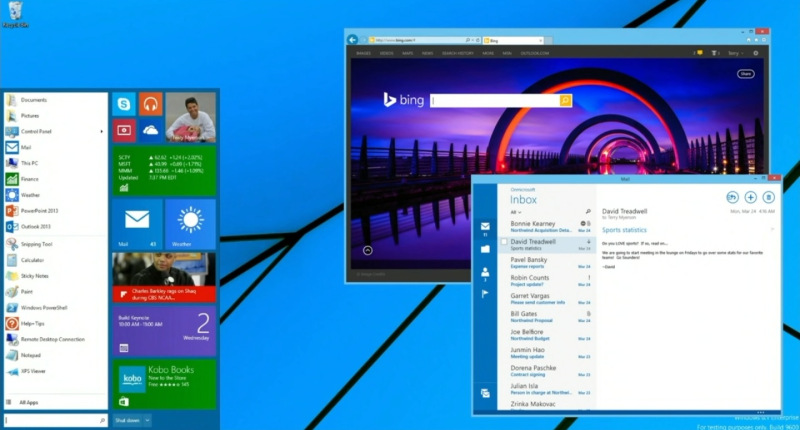
Task: Switch to the Bing browser tab
Action: tap(513, 40)
